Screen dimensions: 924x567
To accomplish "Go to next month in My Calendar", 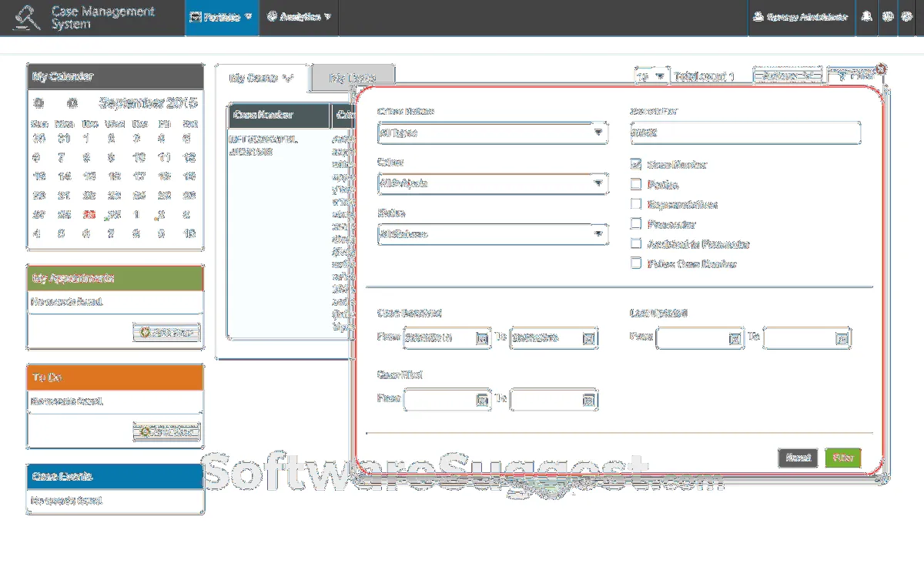I will click(x=72, y=102).
